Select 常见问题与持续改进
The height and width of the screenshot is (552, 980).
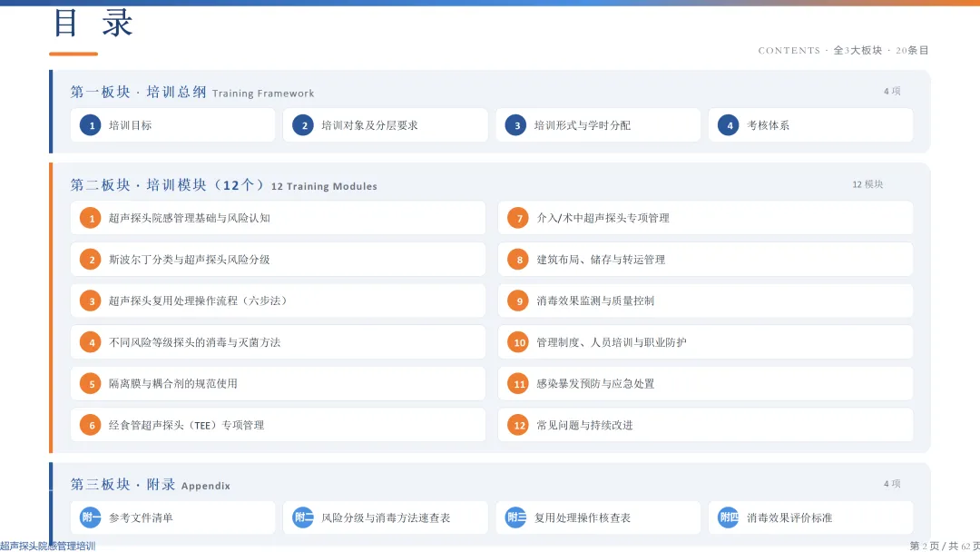click(706, 425)
